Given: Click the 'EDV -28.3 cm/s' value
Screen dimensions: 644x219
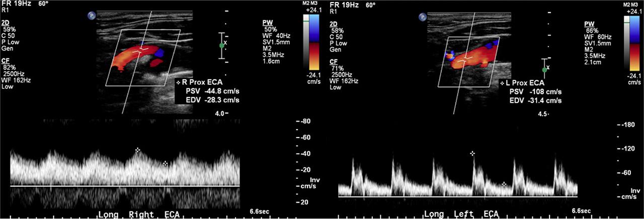Looking at the screenshot, I should click(213, 100).
